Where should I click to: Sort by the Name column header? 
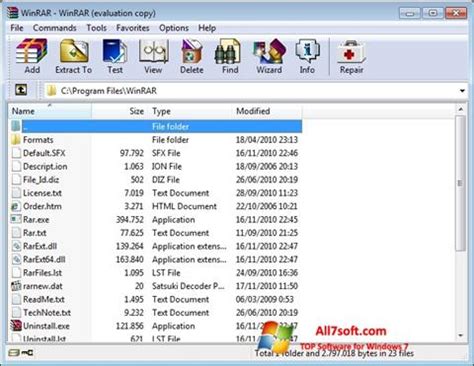(50, 111)
